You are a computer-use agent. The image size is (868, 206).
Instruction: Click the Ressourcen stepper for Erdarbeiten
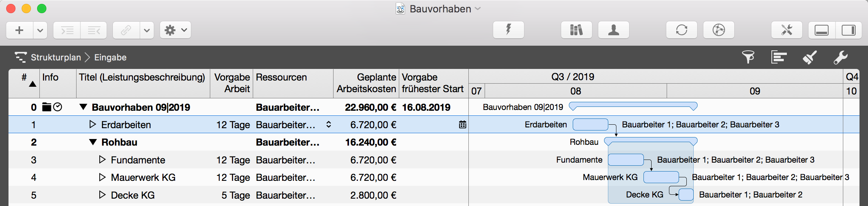pyautogui.click(x=328, y=124)
